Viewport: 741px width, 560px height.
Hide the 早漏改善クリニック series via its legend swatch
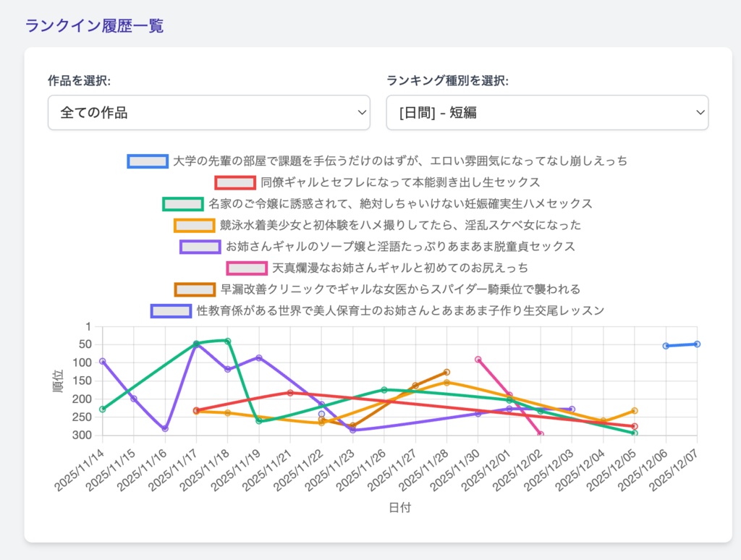[x=195, y=289]
